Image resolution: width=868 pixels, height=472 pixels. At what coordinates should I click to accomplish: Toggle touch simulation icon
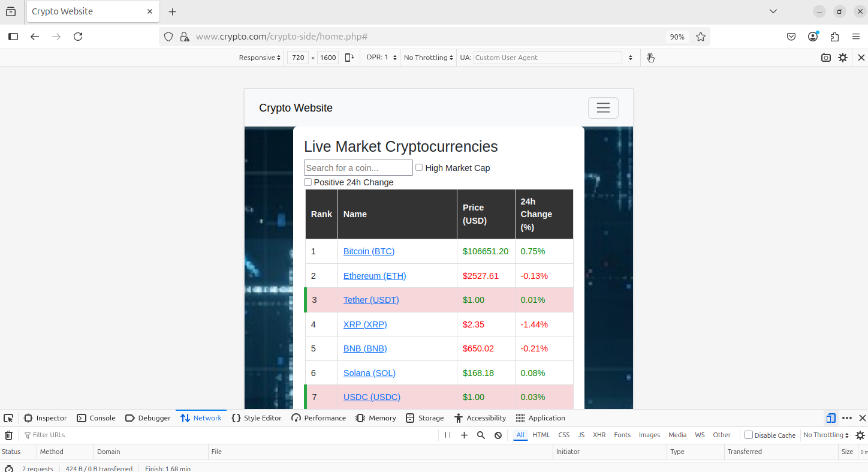[650, 58]
